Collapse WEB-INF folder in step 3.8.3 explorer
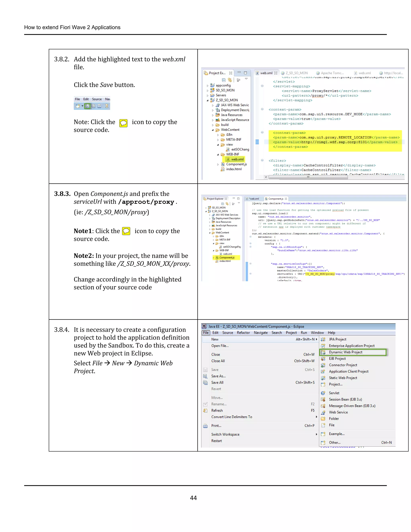The image size is (411, 532). [214, 250]
